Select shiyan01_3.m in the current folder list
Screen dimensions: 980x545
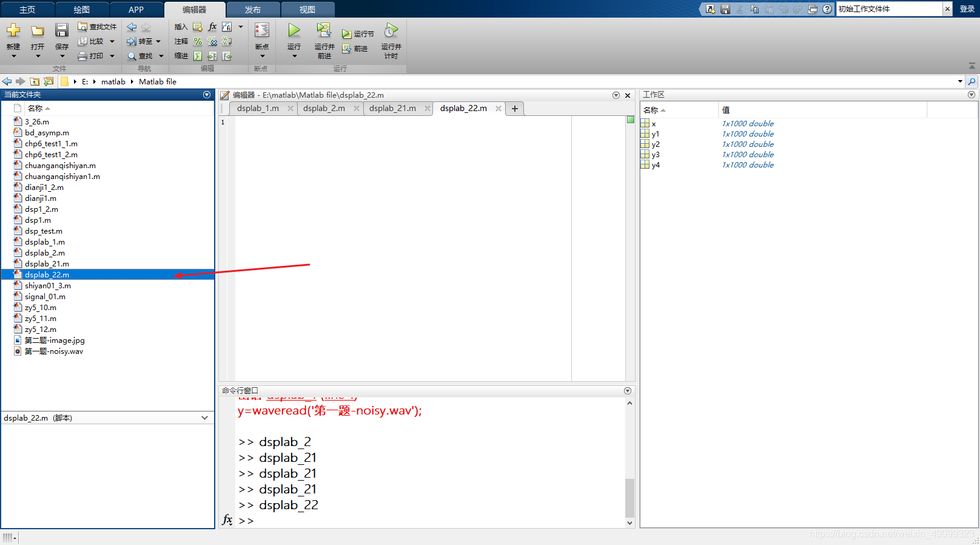coord(48,286)
